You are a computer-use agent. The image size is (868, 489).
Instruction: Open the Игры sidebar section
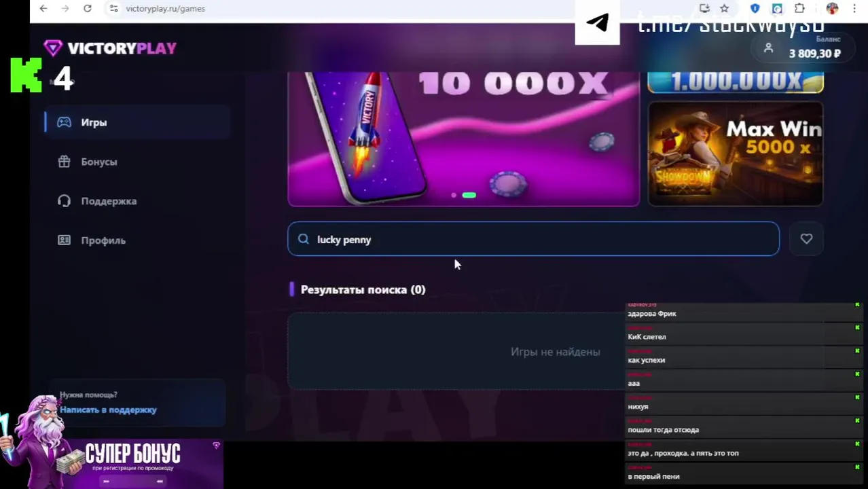[137, 122]
